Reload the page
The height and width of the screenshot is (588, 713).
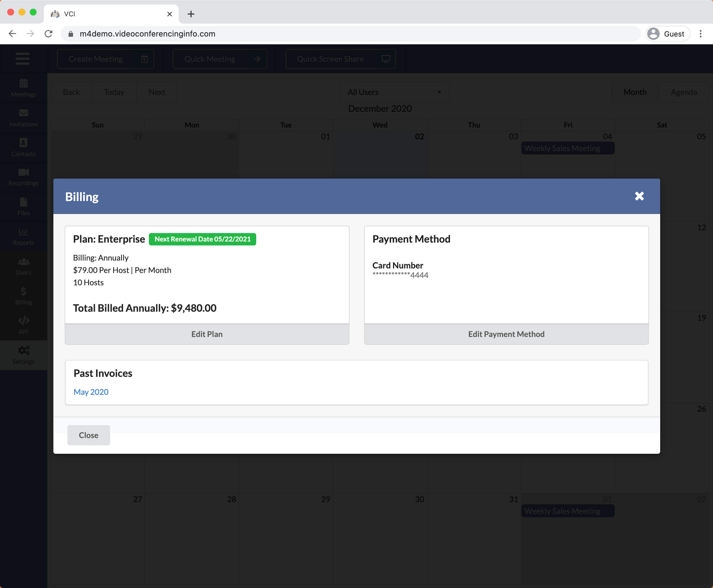[48, 34]
